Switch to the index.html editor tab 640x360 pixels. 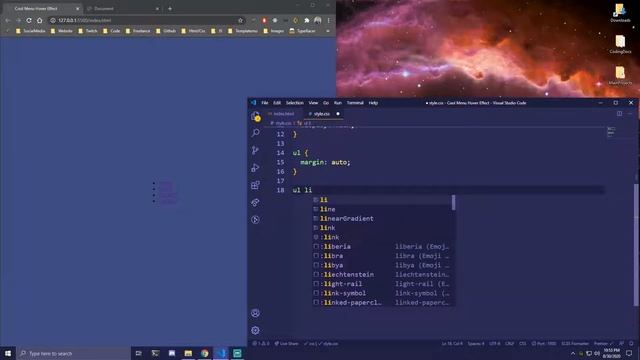pyautogui.click(x=283, y=113)
